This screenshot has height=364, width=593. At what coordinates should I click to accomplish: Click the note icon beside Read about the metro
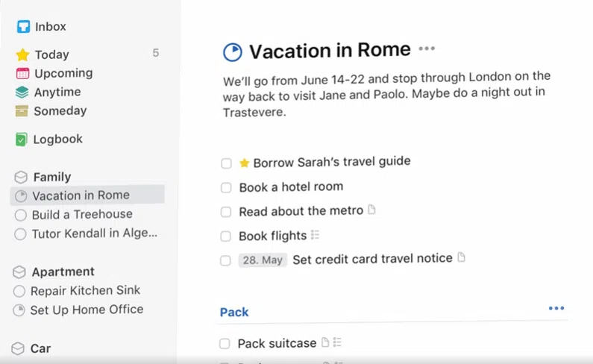[371, 210]
